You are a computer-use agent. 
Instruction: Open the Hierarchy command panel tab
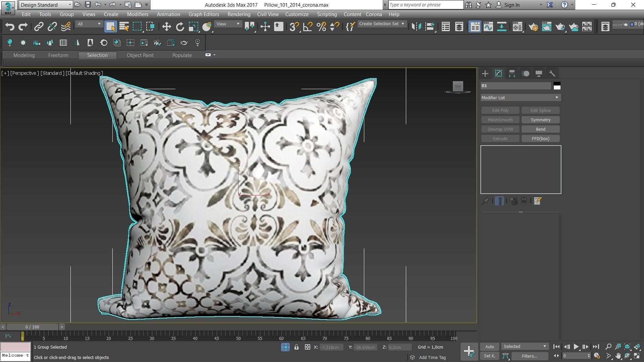512,74
